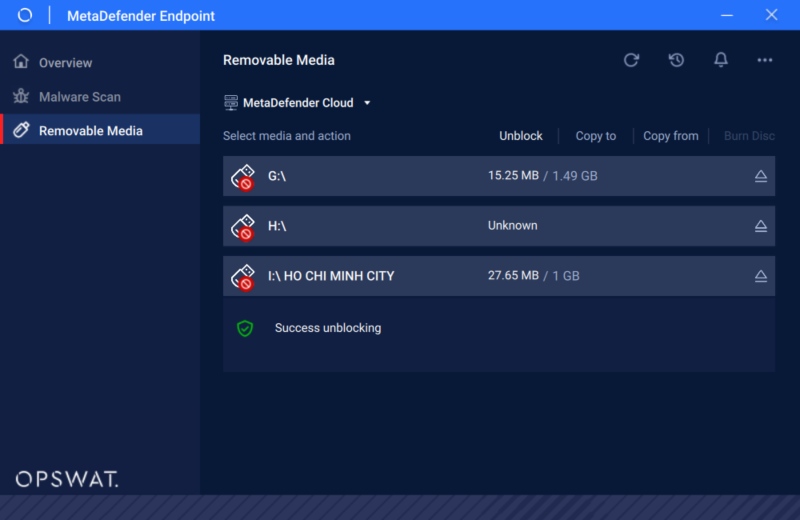Viewport: 800px width, 520px height.
Task: Open the three-dot more options menu
Action: [x=764, y=60]
